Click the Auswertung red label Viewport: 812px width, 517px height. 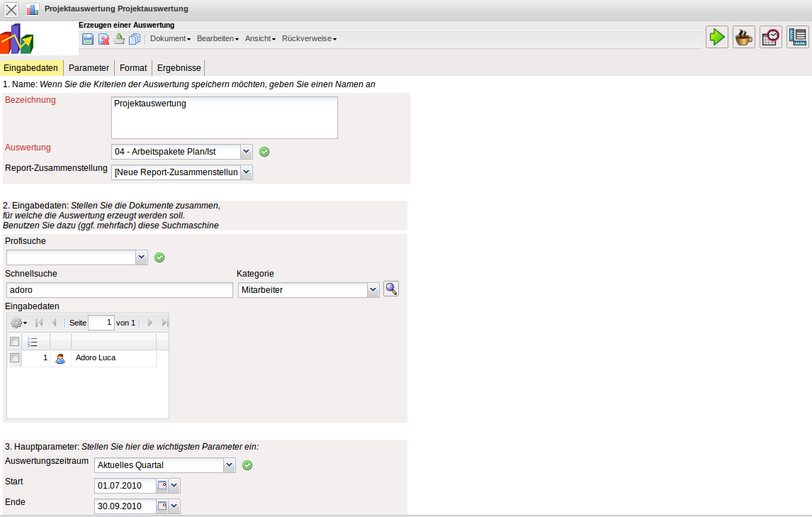click(28, 148)
